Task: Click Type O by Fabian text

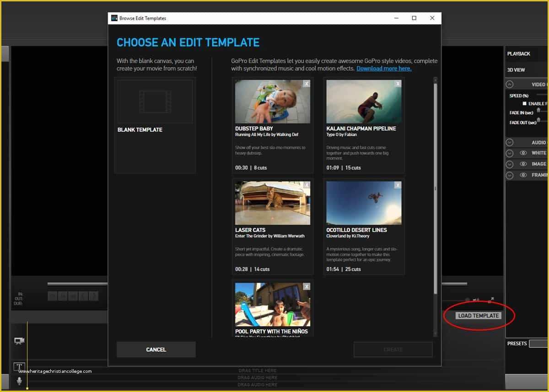Action: pos(341,135)
